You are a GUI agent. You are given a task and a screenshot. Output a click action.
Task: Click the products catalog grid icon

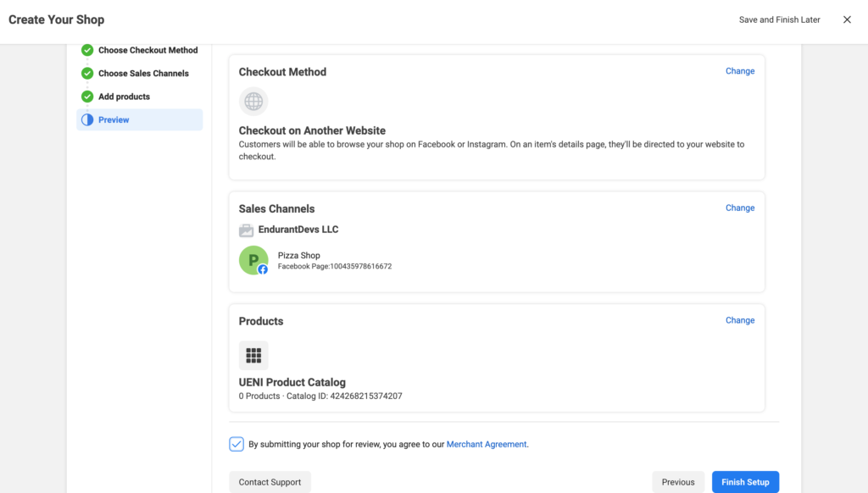(253, 355)
